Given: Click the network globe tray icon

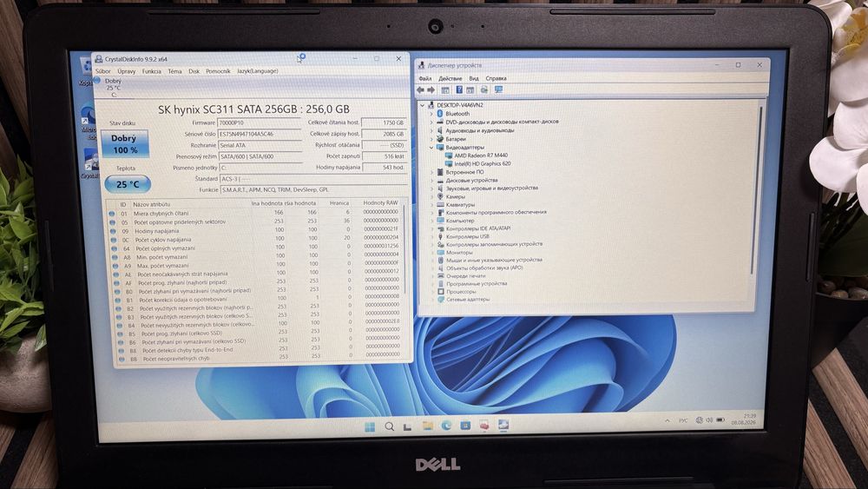Looking at the screenshot, I should (x=699, y=420).
